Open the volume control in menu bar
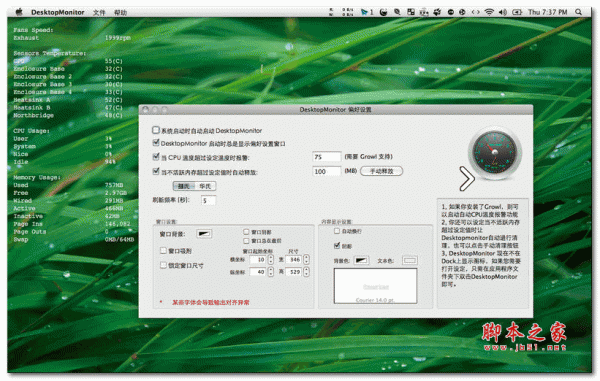This screenshot has height=381, width=600. click(502, 12)
